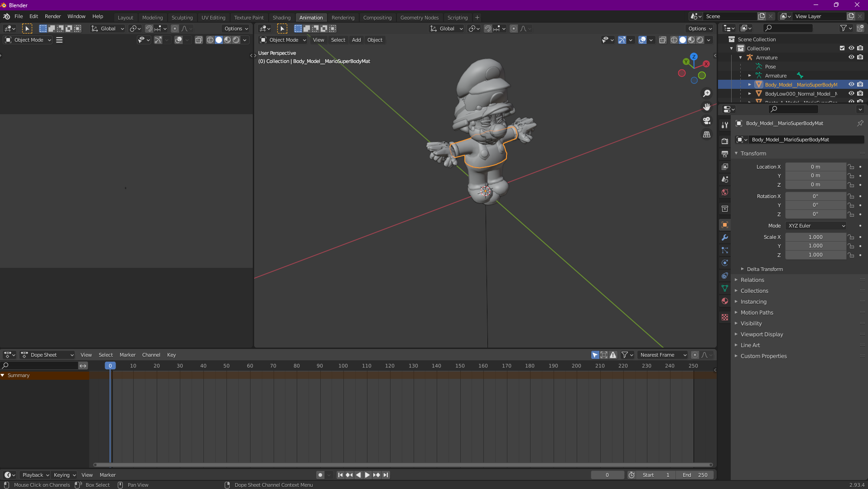Expand Body_Model__MarioSuperBodyM tree item in Outliner

click(750, 85)
